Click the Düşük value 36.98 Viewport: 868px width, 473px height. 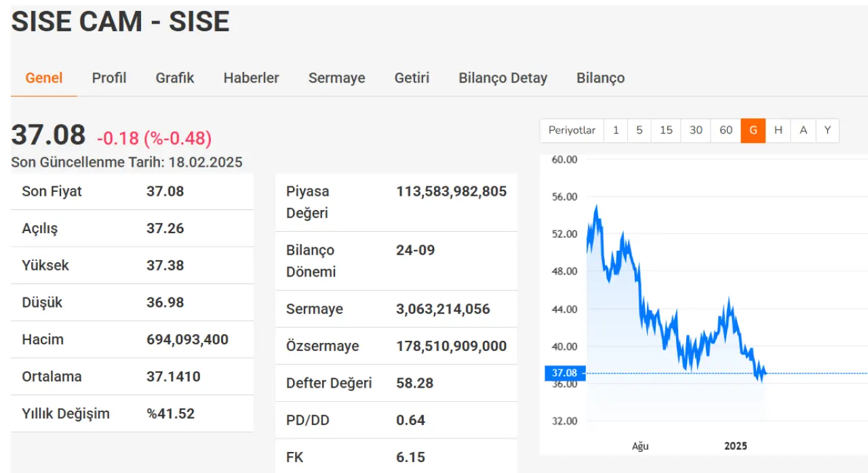[x=165, y=302]
